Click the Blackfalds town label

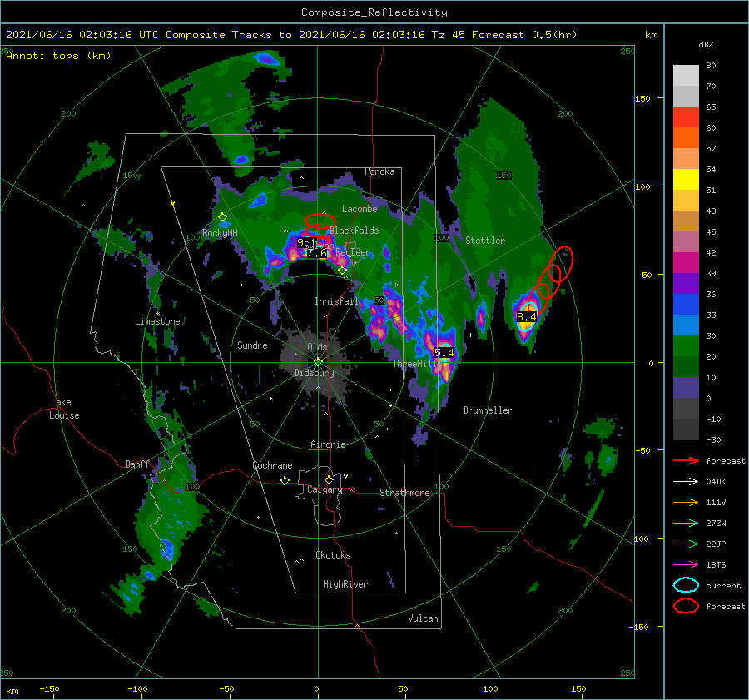tap(354, 231)
